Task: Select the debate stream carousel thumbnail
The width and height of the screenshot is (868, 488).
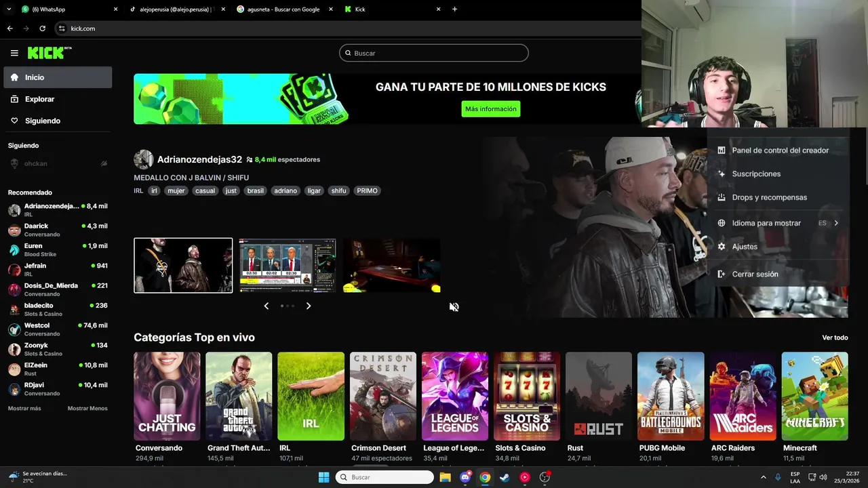Action: 287,265
